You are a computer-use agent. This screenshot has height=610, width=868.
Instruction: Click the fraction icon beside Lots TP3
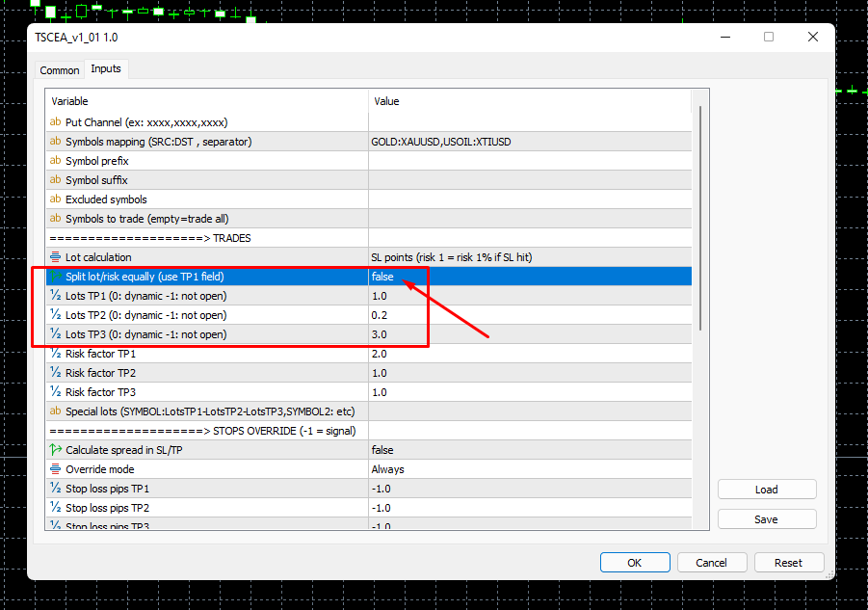(55, 334)
